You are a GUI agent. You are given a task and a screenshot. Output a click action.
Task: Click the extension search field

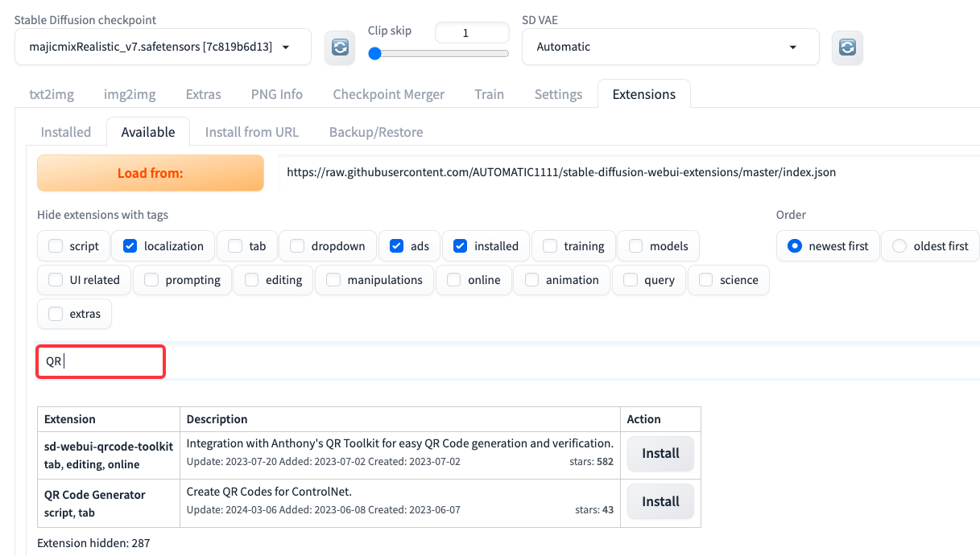[x=101, y=362]
